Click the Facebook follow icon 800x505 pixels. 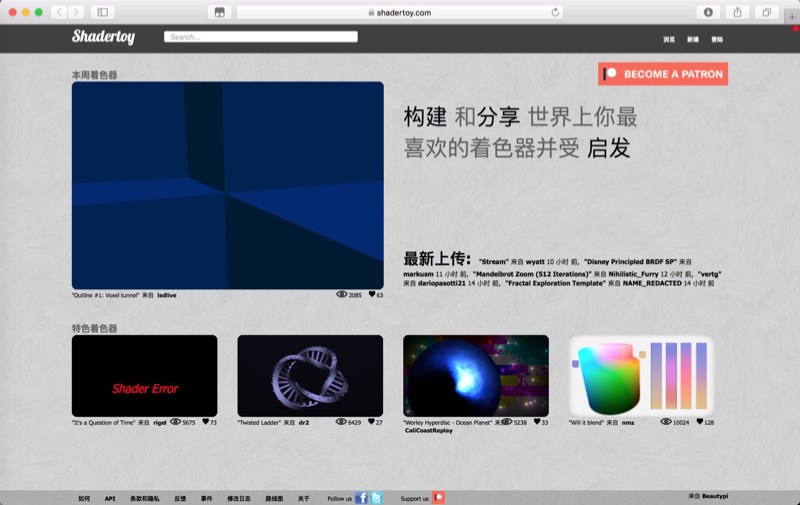(x=361, y=498)
